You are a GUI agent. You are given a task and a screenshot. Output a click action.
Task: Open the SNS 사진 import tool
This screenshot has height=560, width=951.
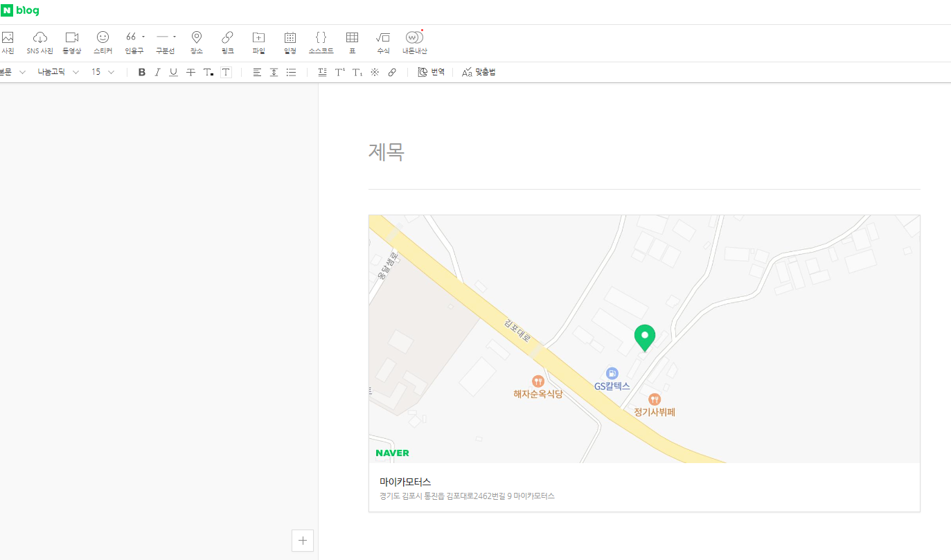(x=40, y=42)
